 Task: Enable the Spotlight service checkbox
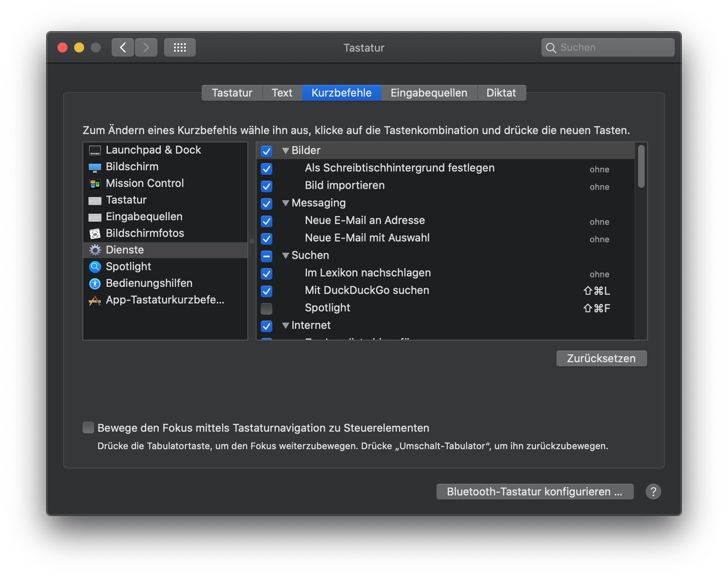267,308
